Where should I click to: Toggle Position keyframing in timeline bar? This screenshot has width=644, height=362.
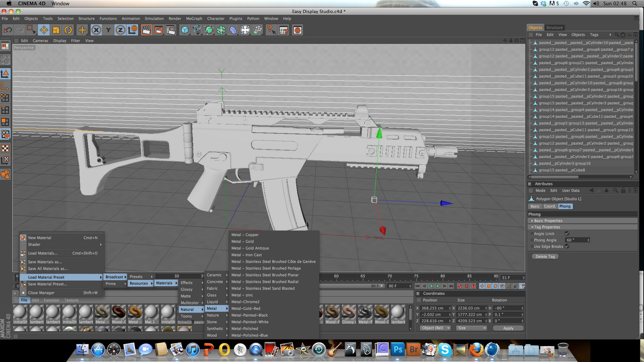pos(482,286)
